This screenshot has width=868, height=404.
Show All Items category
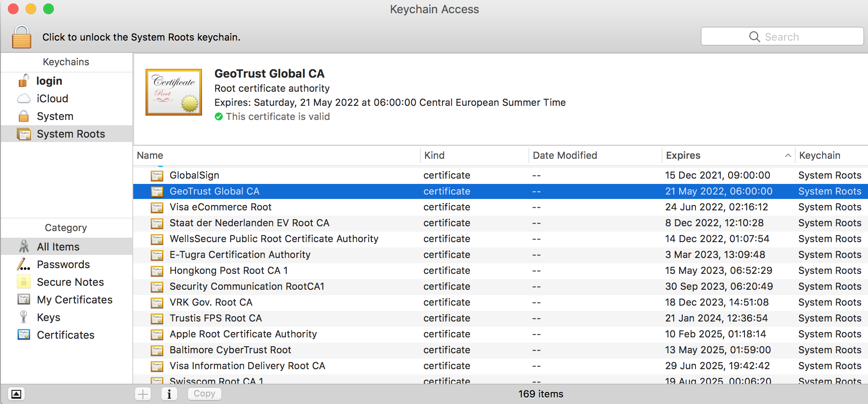[66, 247]
